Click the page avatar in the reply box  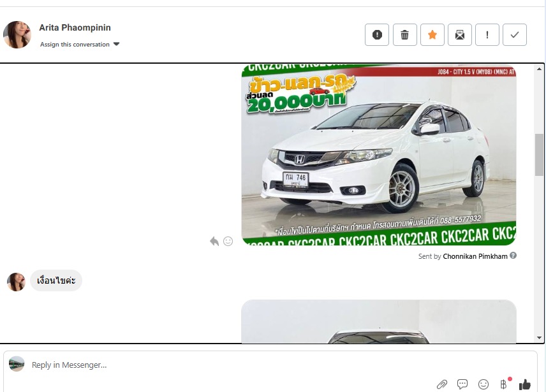click(17, 364)
